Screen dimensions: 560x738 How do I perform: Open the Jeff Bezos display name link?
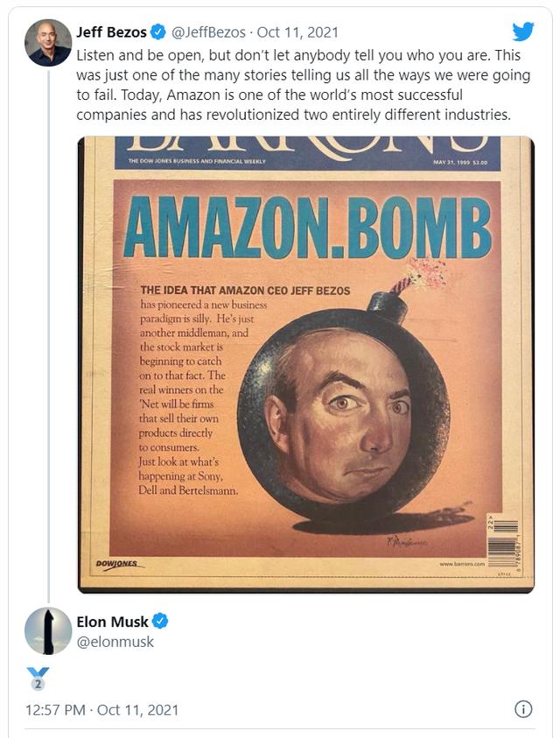click(x=111, y=32)
